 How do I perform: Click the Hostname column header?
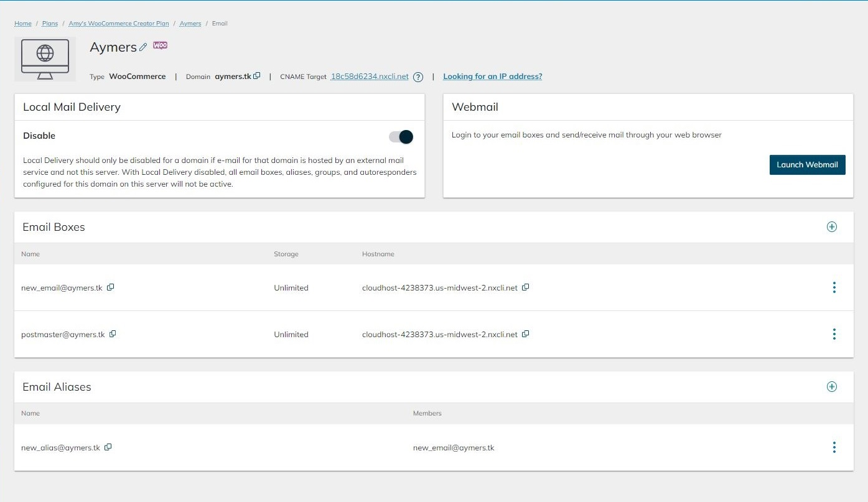pos(378,254)
